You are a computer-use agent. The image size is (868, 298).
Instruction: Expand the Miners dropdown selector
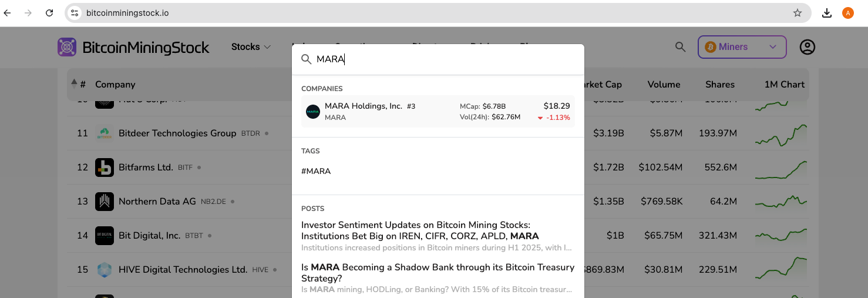[742, 47]
